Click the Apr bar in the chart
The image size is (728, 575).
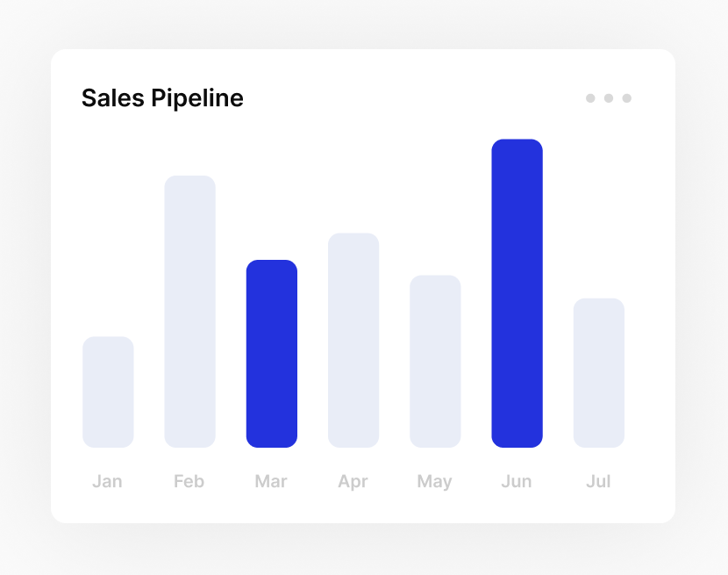pos(353,340)
